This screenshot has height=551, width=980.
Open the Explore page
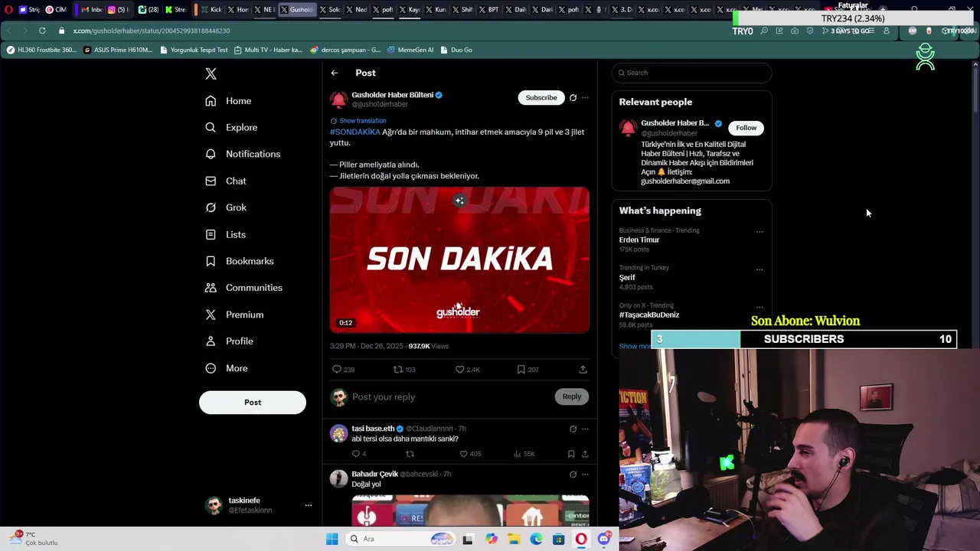point(231,128)
